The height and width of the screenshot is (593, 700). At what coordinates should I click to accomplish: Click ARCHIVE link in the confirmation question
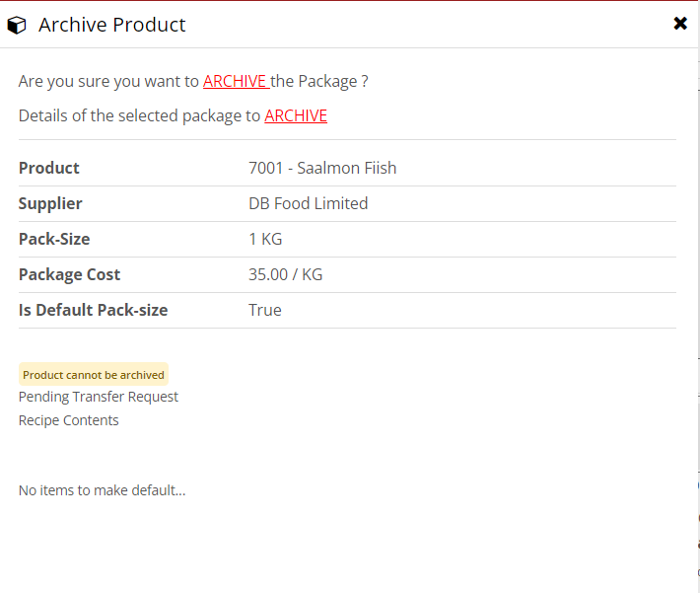pos(236,81)
